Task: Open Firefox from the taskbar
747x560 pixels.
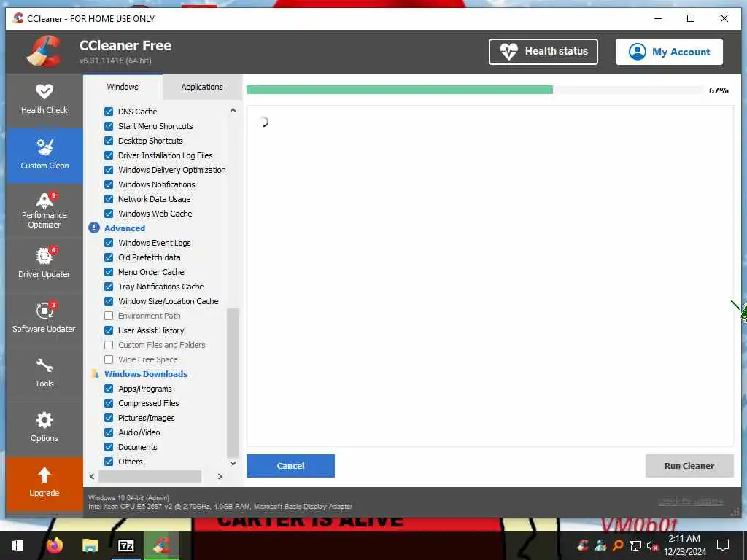Action: pyautogui.click(x=55, y=545)
